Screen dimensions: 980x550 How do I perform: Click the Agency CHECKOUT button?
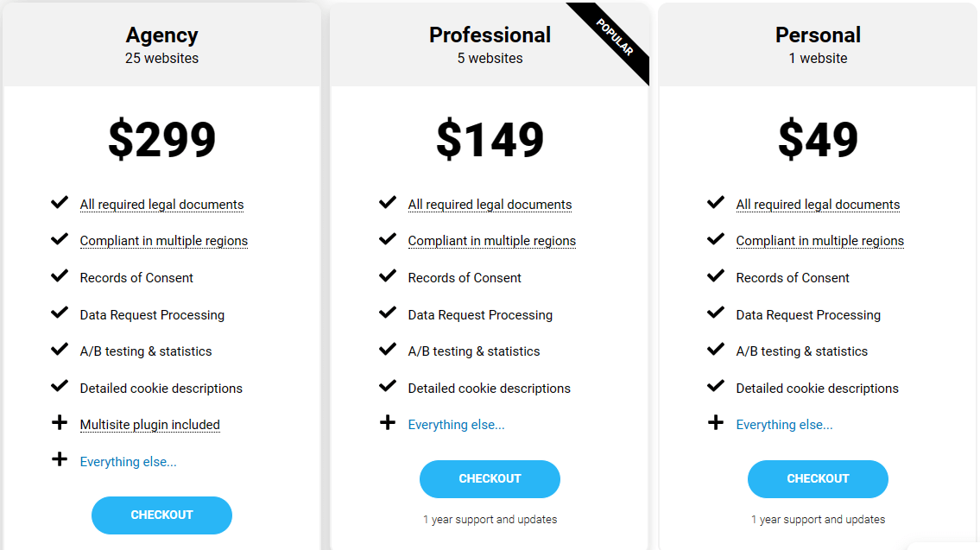pyautogui.click(x=161, y=515)
